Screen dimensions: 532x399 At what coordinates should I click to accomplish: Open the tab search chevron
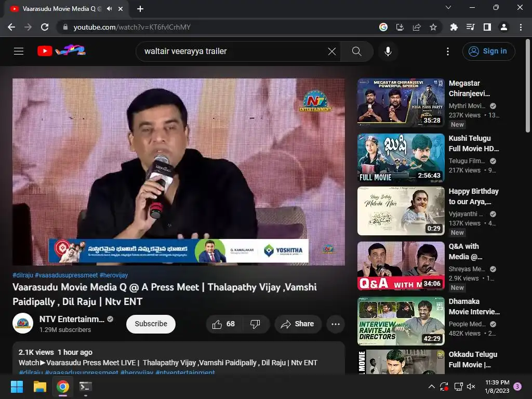point(448,7)
